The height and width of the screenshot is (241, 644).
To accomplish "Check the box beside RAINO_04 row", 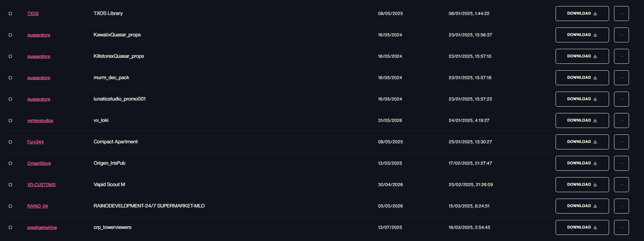I will [x=10, y=206].
